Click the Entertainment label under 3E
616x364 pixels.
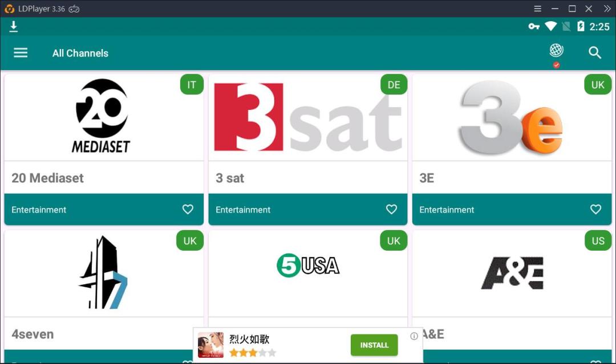click(x=447, y=210)
